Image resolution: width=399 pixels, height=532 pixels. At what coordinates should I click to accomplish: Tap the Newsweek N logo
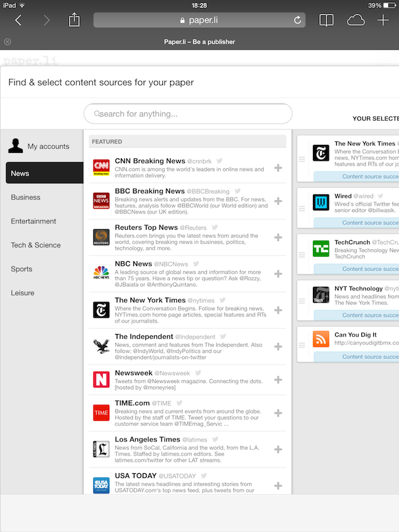[x=101, y=379]
